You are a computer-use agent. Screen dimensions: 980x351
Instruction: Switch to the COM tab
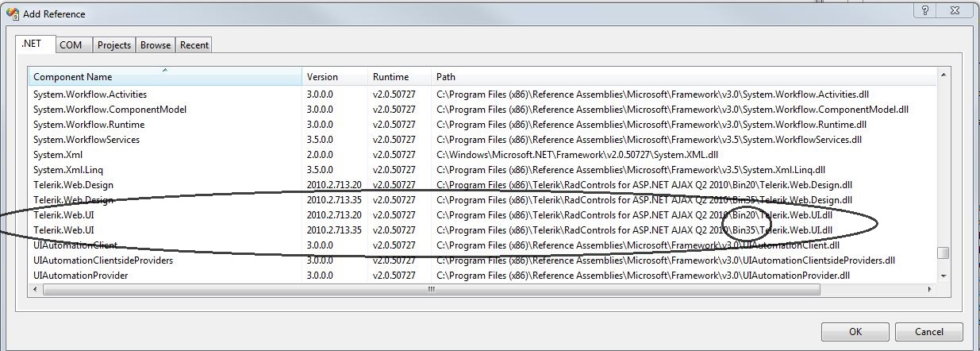(x=71, y=45)
